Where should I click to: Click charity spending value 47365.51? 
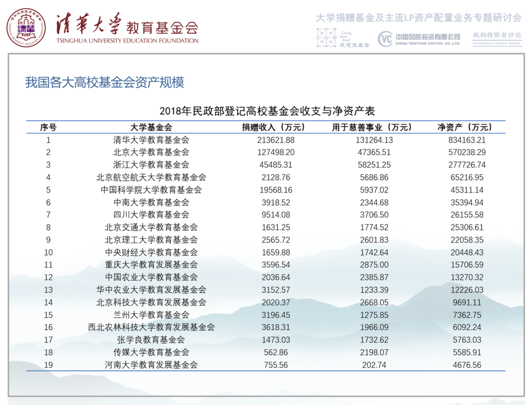pyautogui.click(x=374, y=152)
